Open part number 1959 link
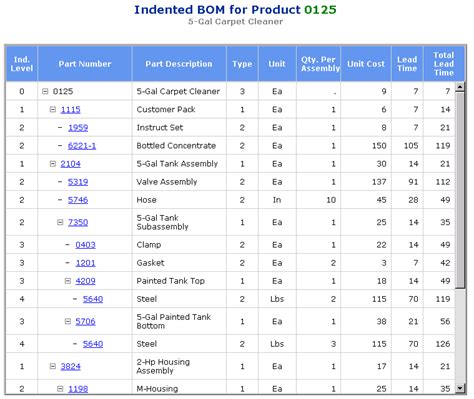Image resolution: width=474 pixels, height=399 pixels. (x=78, y=128)
